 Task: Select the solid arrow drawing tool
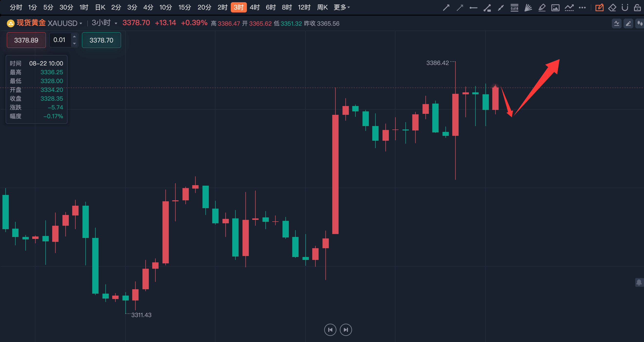click(x=446, y=8)
